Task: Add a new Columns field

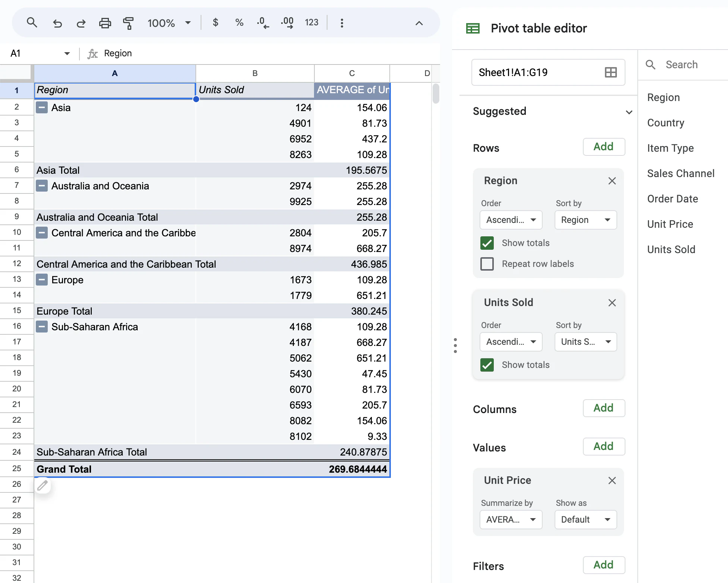Action: pyautogui.click(x=604, y=408)
